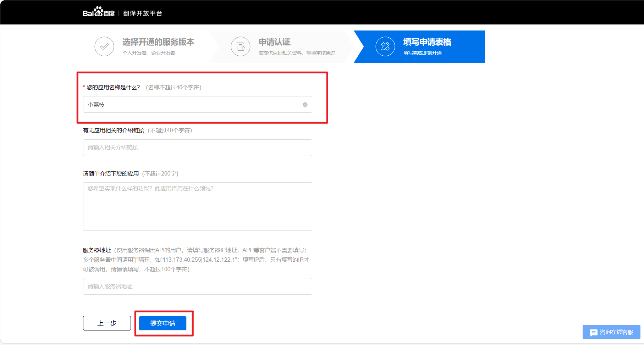Click the 请简单介绍下您的应用 label
This screenshot has height=345, width=644.
pos(111,173)
